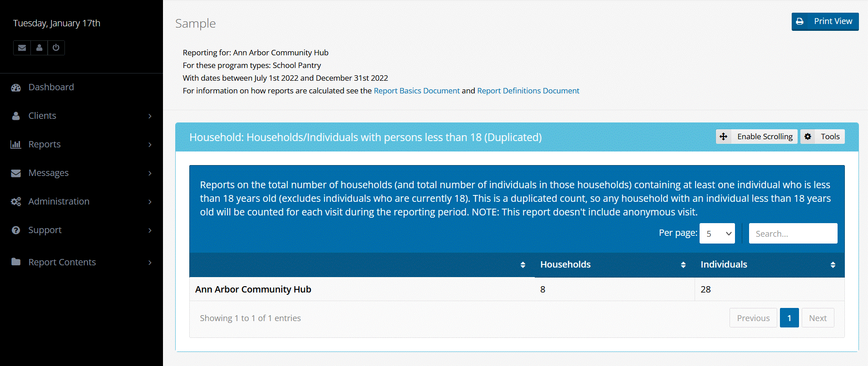868x366 pixels.
Task: Click into the Search field
Action: pyautogui.click(x=793, y=234)
